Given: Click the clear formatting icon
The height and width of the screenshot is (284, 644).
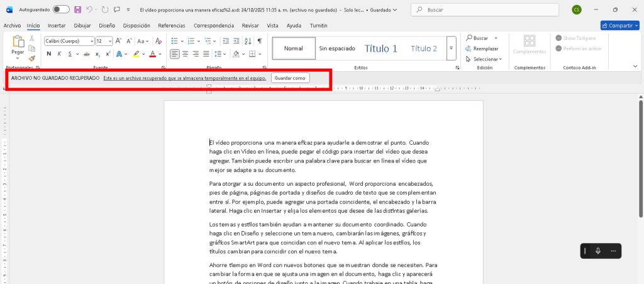Looking at the screenshot, I should (157, 41).
